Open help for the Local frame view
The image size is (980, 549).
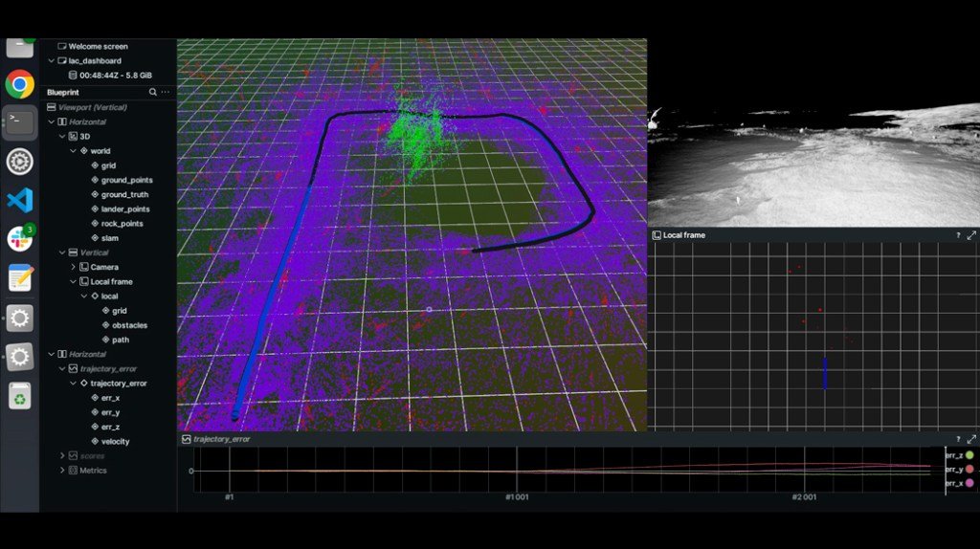click(958, 235)
